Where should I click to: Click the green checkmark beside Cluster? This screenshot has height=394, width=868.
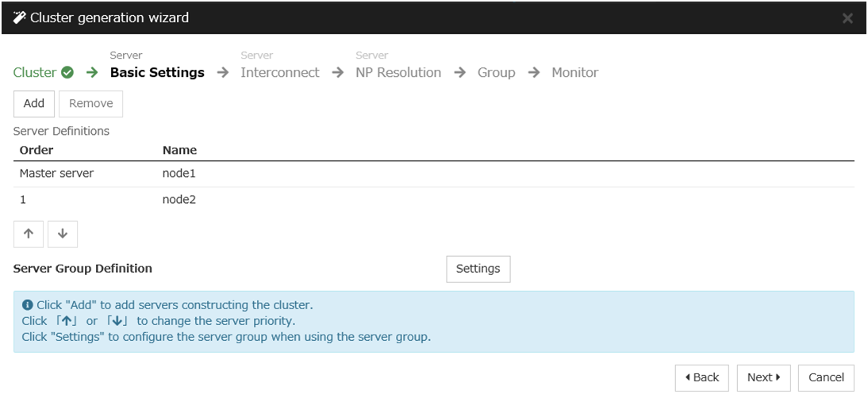point(67,73)
